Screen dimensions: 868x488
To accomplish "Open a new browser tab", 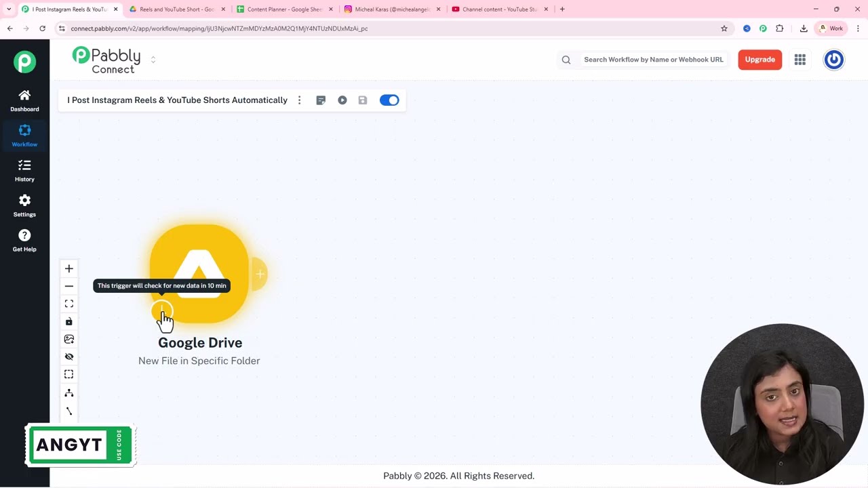I will pyautogui.click(x=562, y=9).
